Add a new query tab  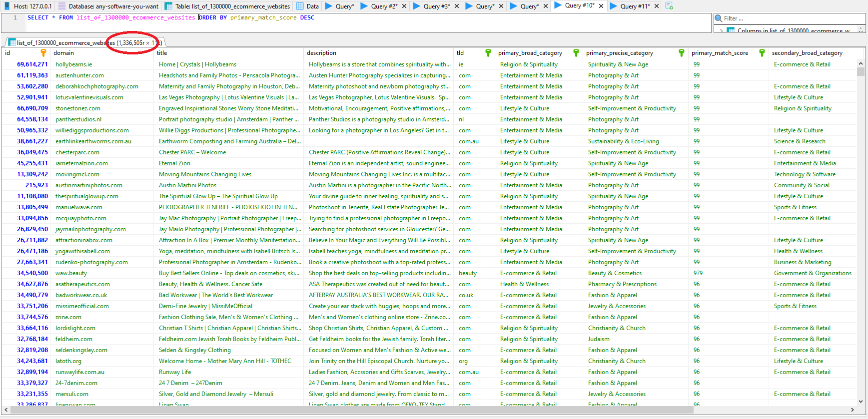669,6
